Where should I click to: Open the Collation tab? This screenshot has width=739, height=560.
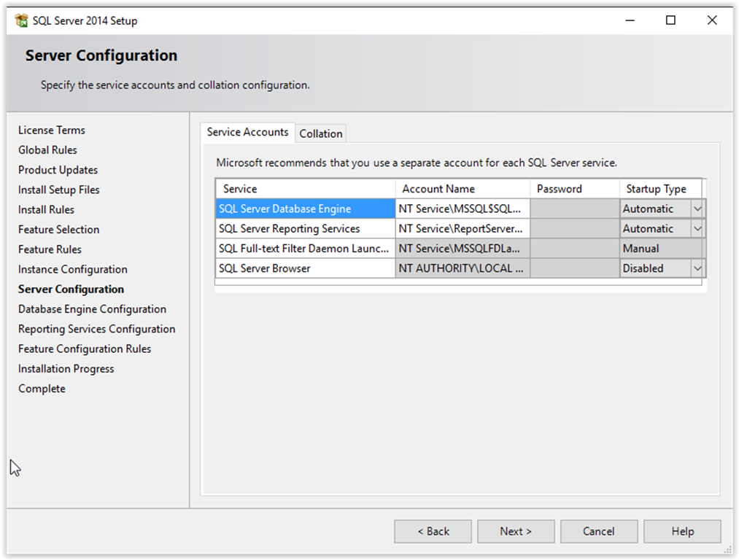click(x=320, y=133)
